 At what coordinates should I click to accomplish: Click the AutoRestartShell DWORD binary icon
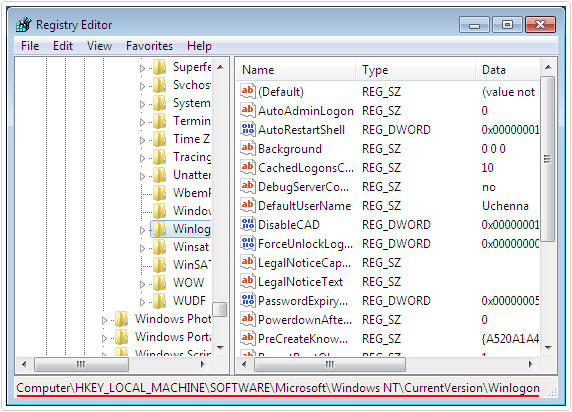point(247,129)
